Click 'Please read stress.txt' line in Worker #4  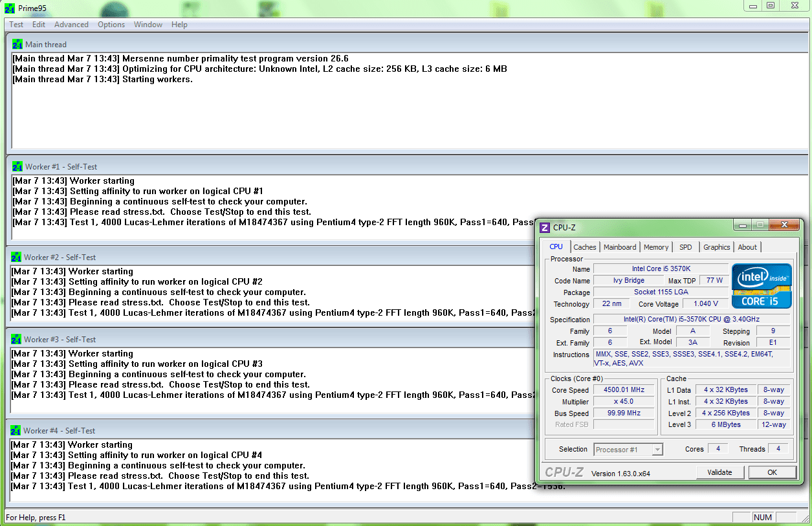click(x=160, y=476)
